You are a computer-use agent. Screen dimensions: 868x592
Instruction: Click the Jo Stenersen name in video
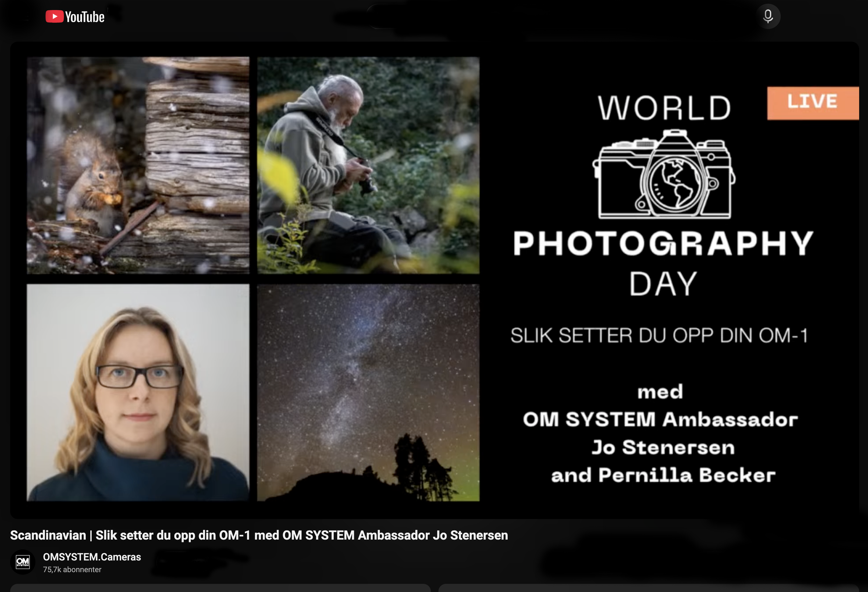tap(663, 447)
